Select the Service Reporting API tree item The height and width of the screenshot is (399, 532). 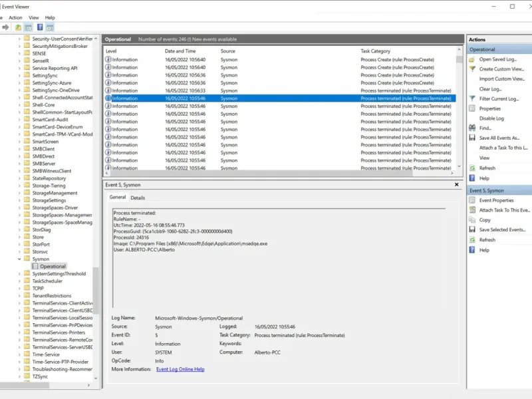click(55, 68)
